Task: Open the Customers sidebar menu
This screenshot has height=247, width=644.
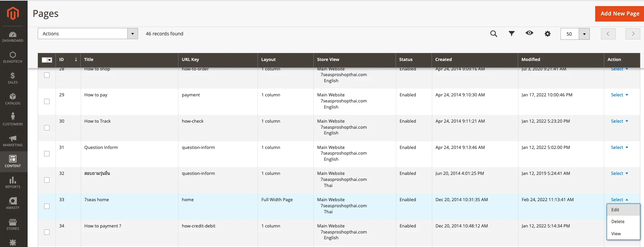Action: pos(13,120)
